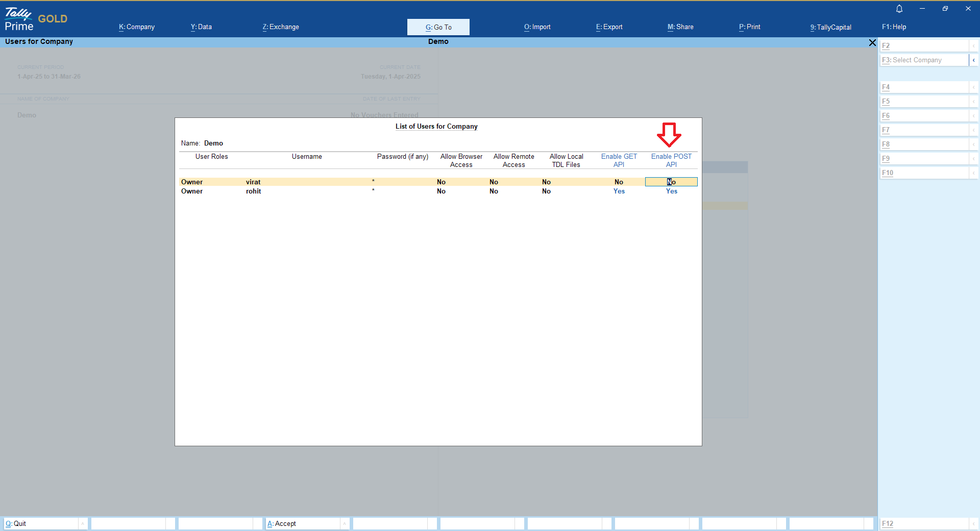Select username rohit in users list
This screenshot has height=531, width=980.
pos(254,191)
